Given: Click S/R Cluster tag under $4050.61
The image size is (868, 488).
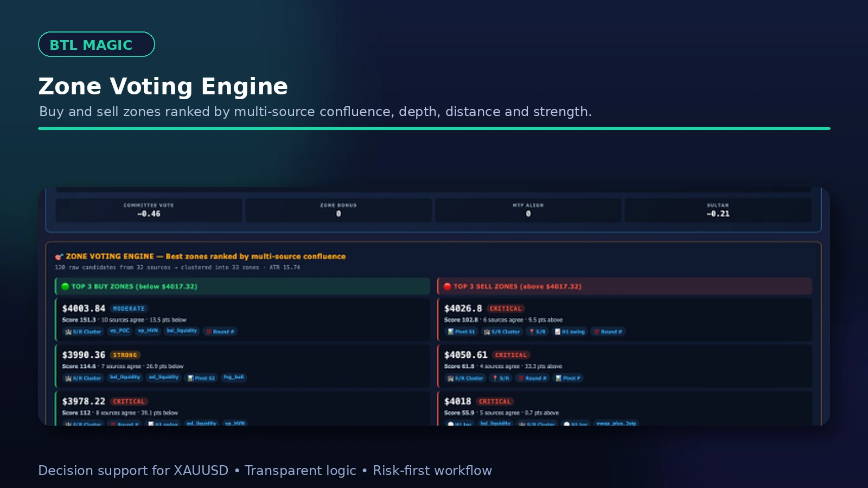Looking at the screenshot, I should click(465, 378).
